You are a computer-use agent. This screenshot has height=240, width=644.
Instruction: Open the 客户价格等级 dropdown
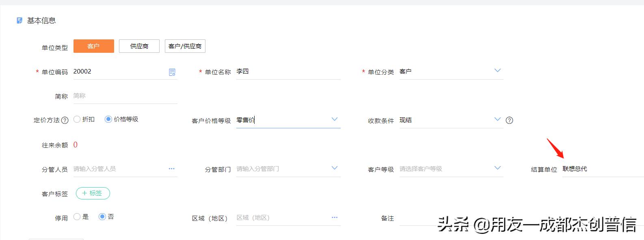tap(335, 119)
